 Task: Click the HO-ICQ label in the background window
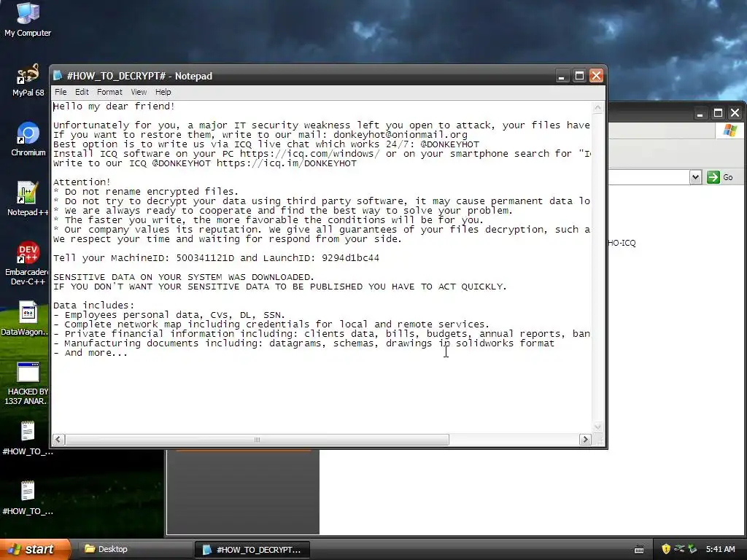tap(622, 243)
